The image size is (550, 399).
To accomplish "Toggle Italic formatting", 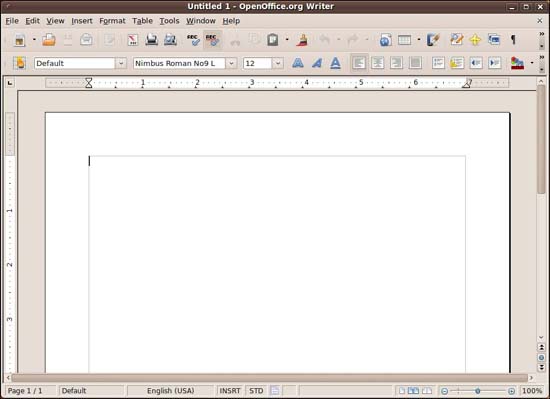I will click(317, 63).
